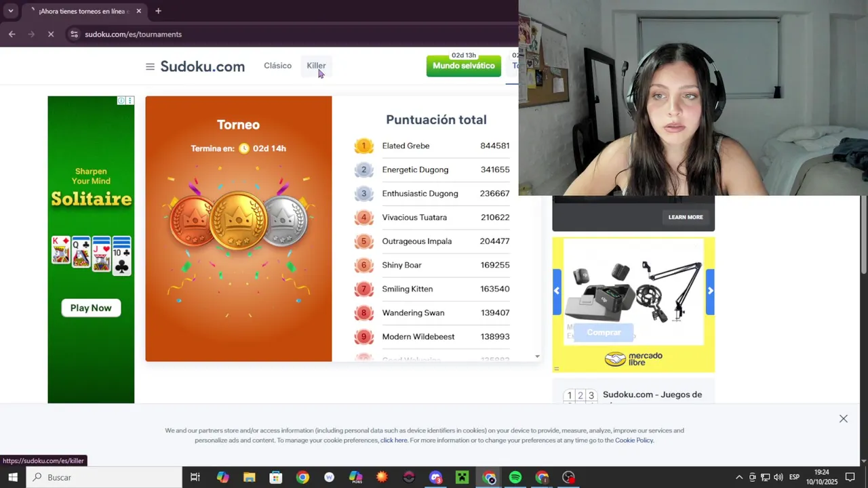Show hidden system tray icons

click(739, 477)
